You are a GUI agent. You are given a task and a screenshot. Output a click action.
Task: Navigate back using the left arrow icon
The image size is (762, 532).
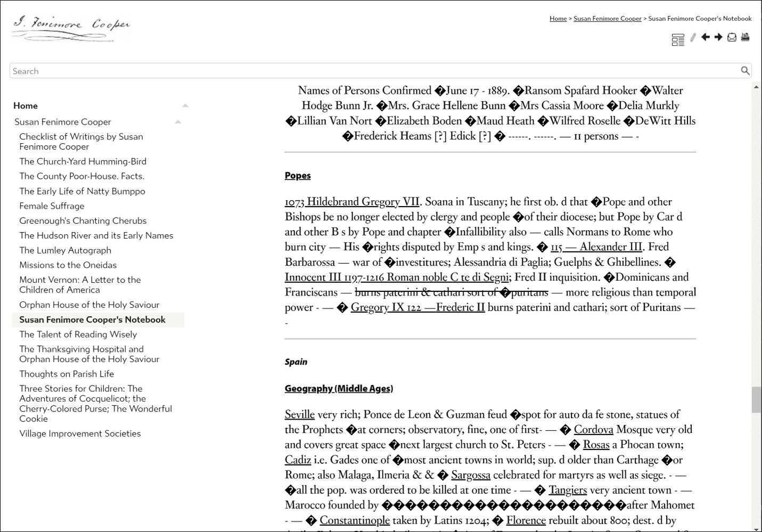[705, 37]
